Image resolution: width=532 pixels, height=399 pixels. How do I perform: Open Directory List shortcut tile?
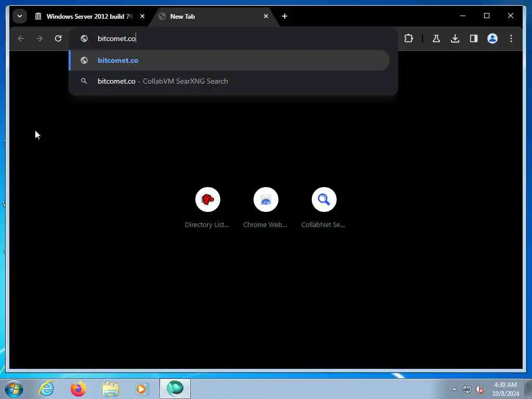tap(208, 208)
